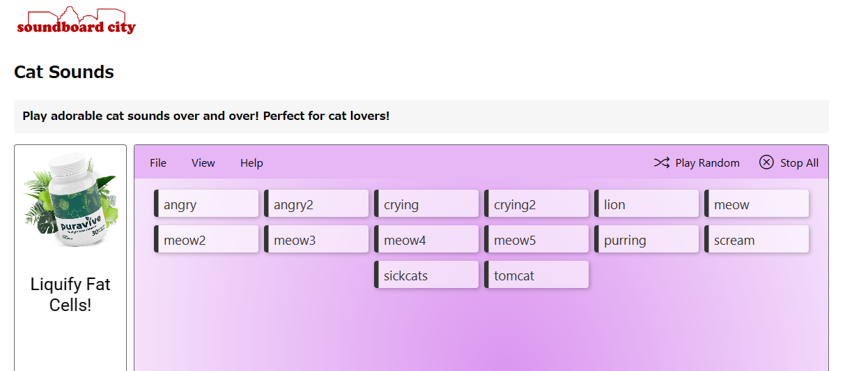Play the tomcat sound

[x=536, y=275]
